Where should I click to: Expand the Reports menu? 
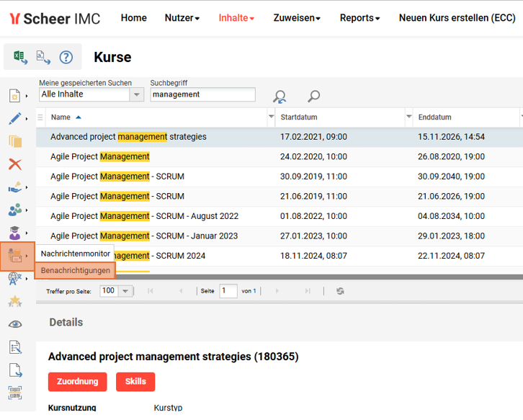point(360,18)
